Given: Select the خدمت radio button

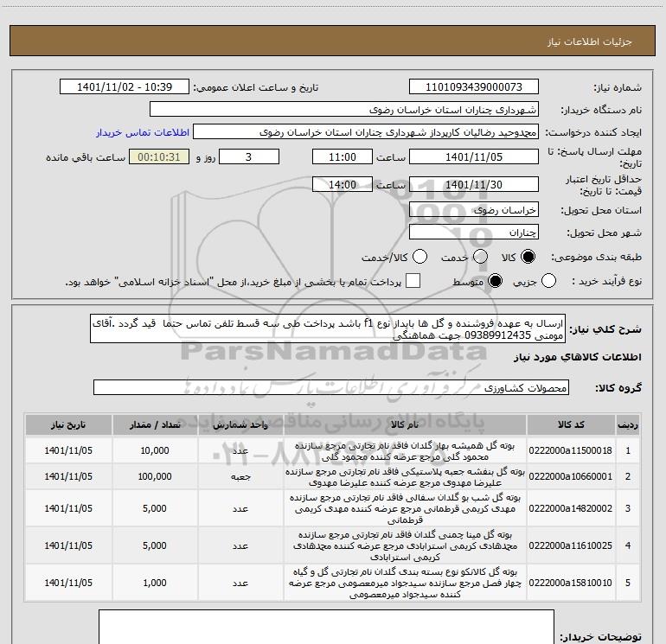Looking at the screenshot, I should coord(480,257).
